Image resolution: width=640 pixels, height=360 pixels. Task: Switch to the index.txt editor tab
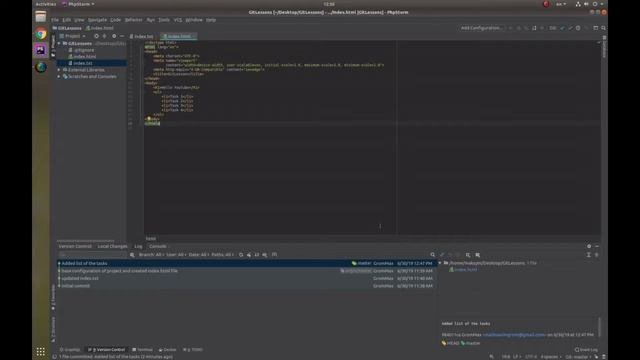[x=141, y=36]
